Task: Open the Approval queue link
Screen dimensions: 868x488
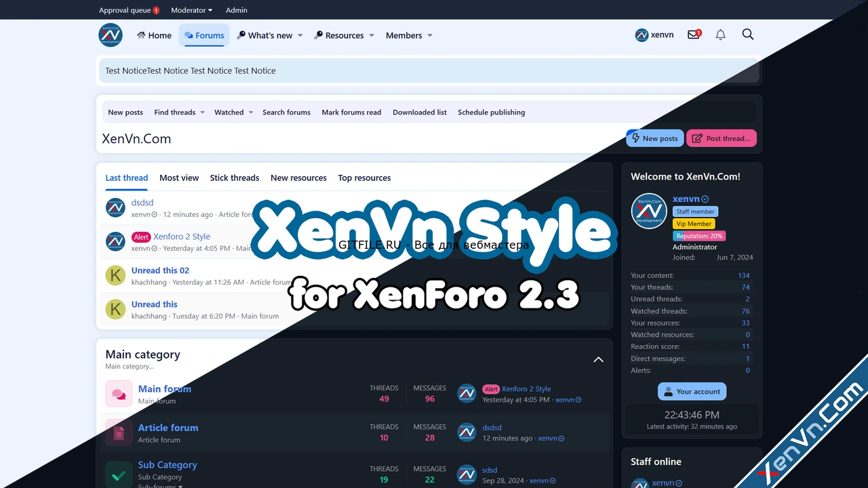Action: pos(130,10)
